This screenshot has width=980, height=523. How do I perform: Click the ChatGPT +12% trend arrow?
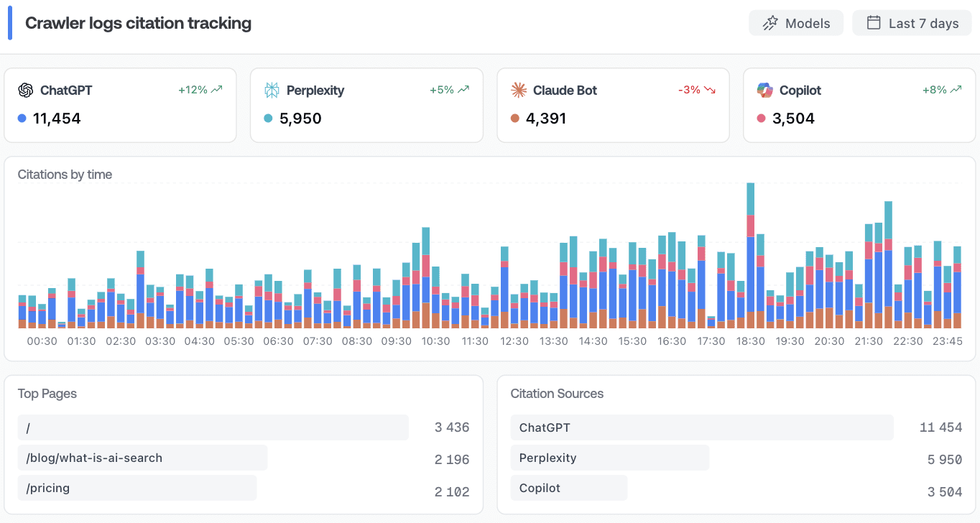(x=217, y=90)
